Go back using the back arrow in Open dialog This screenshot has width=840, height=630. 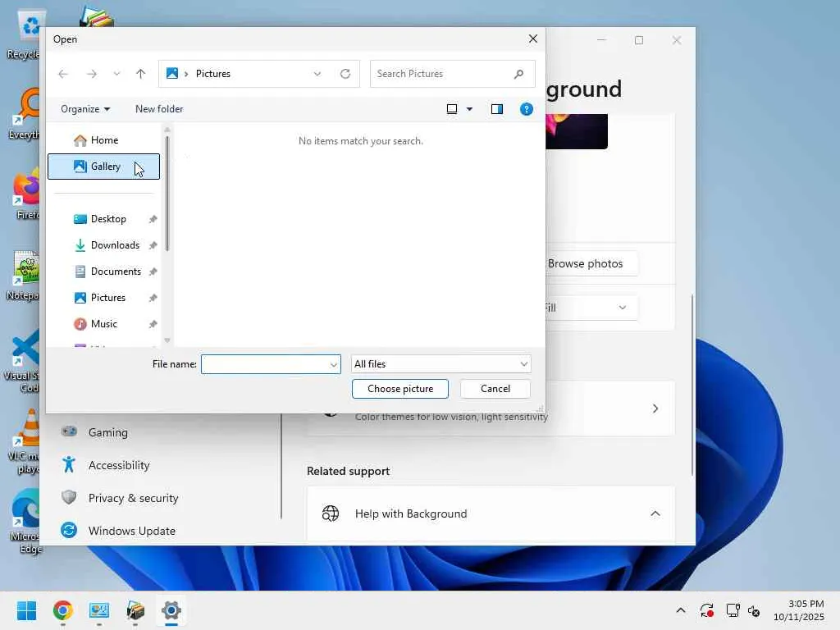click(63, 74)
